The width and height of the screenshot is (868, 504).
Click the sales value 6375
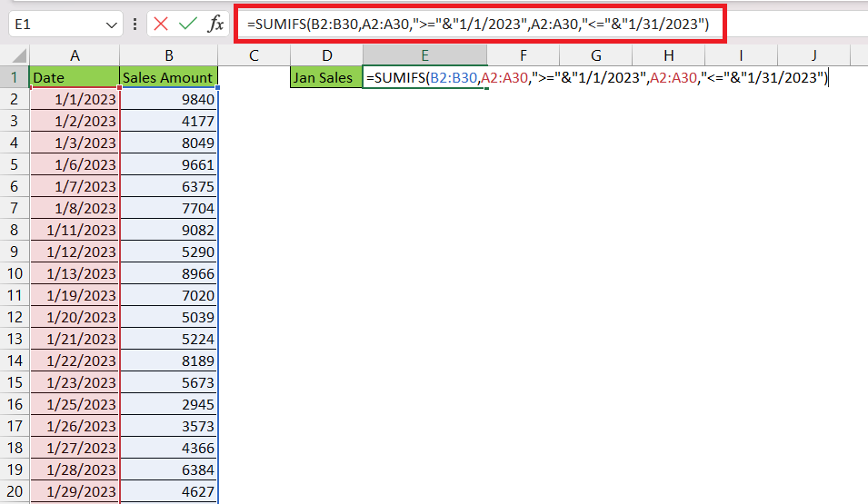pos(169,186)
